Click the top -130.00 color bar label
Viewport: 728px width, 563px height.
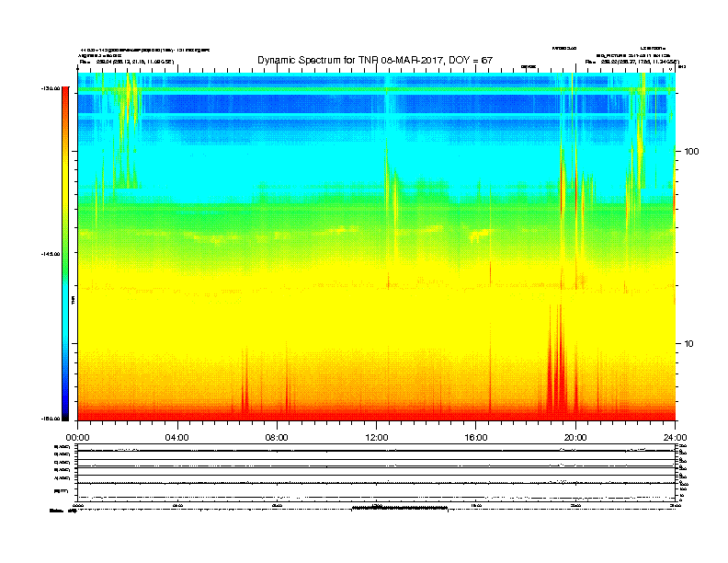tap(51, 88)
